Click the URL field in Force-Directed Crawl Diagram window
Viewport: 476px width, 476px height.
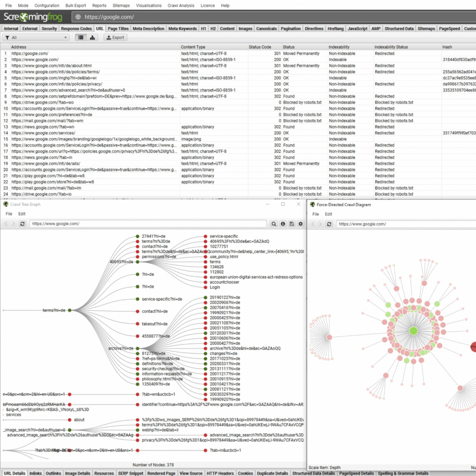coord(406,224)
